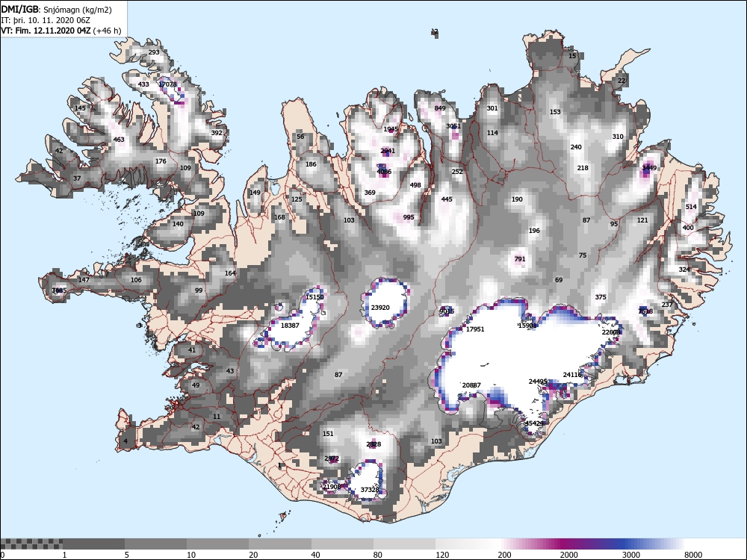Screen dimensions: 747x560
Task: Click the blue 3000–8000 legend gradient
Action: (653, 544)
